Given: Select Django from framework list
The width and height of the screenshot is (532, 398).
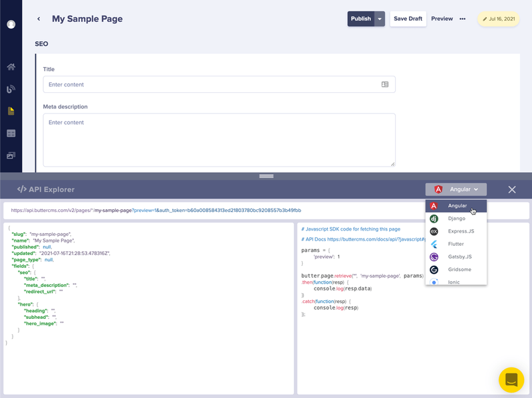Looking at the screenshot, I should tap(456, 219).
